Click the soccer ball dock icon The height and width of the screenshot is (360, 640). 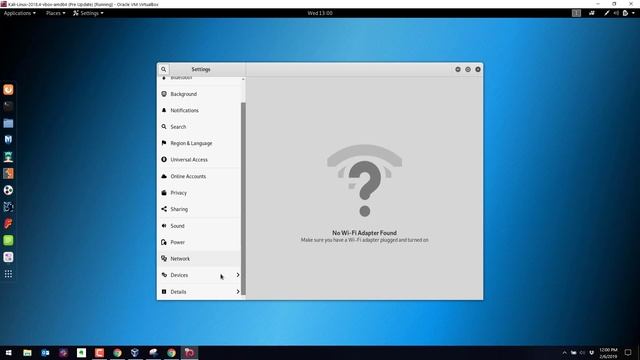[x=8, y=190]
